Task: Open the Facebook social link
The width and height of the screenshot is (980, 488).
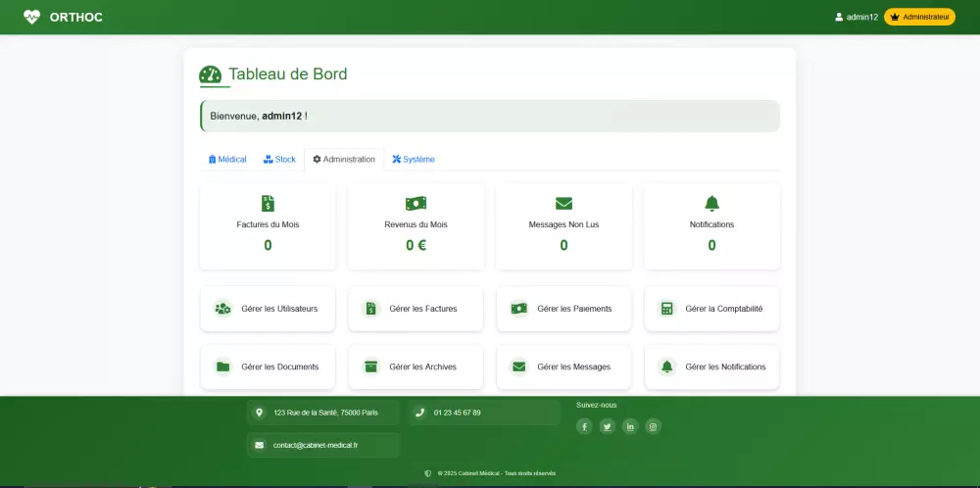Action: (x=584, y=427)
